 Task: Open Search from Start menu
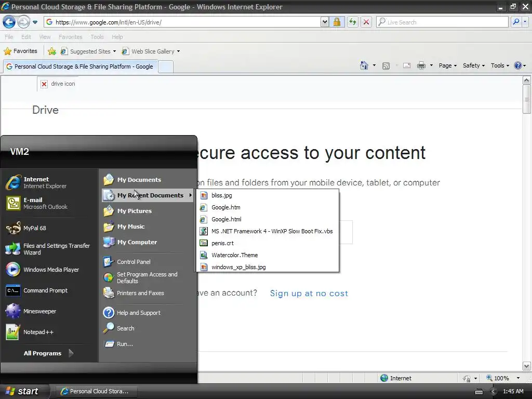click(148, 328)
